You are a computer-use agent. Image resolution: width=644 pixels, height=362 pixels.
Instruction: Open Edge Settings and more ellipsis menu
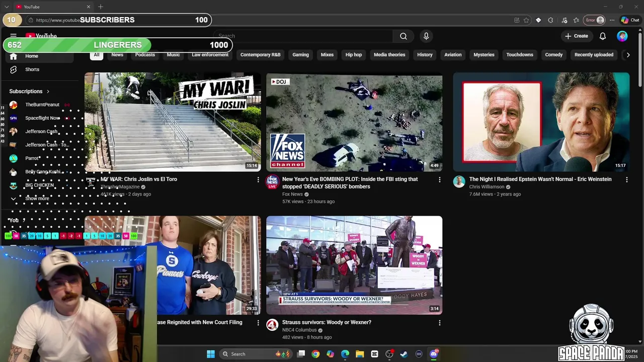pos(612,20)
